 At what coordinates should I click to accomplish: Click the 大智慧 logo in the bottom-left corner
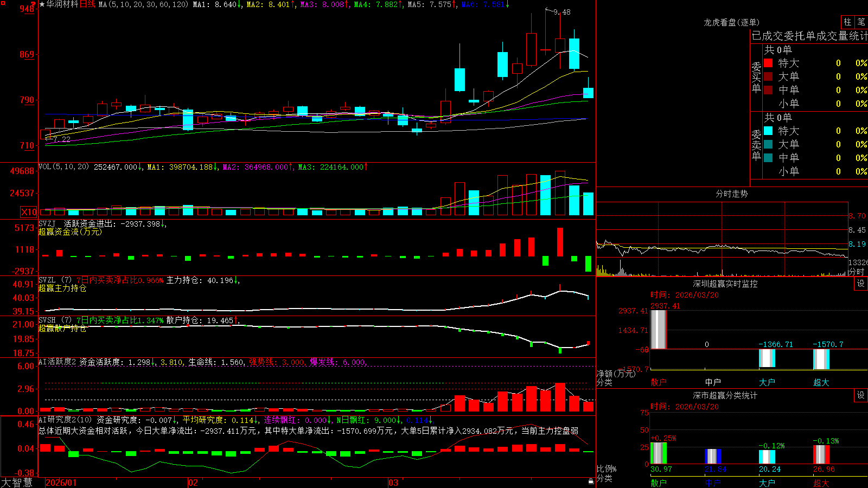17,483
